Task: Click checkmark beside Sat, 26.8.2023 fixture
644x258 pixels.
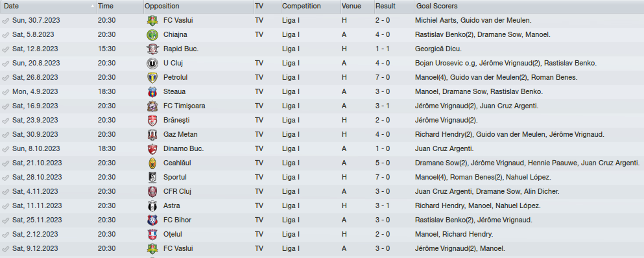Action: [5, 78]
